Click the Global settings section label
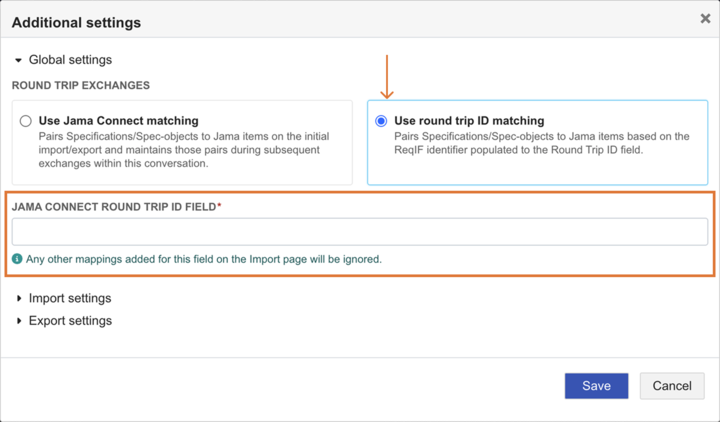Screen dimensions: 720x422 pos(70,60)
